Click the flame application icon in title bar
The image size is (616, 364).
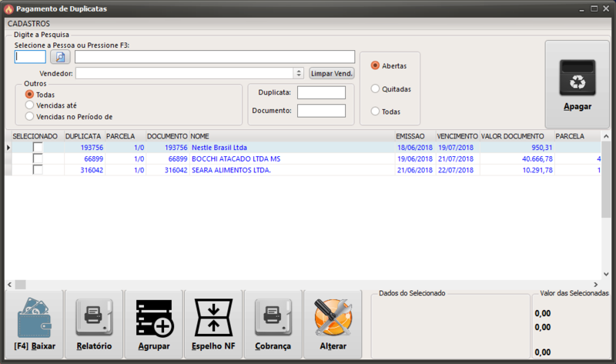9,8
